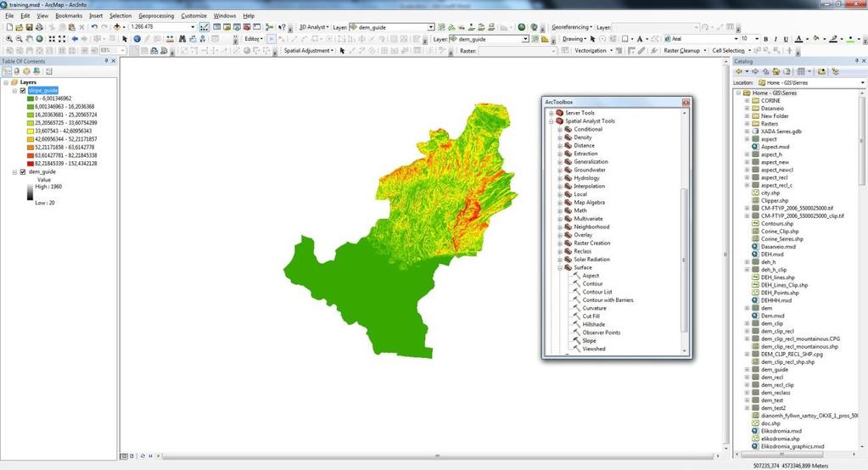Select Contours.shp in the Catalog tree
Image resolution: width=868 pixels, height=470 pixels.
click(776, 224)
